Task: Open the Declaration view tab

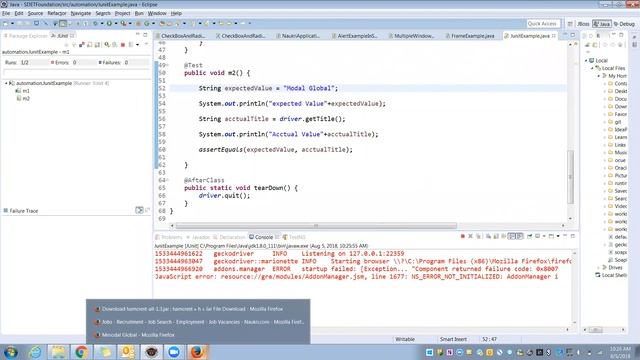Action: [x=229, y=237]
